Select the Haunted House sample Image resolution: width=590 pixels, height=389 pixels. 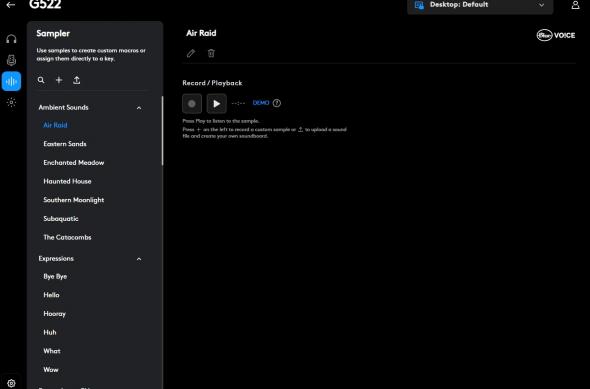(67, 181)
